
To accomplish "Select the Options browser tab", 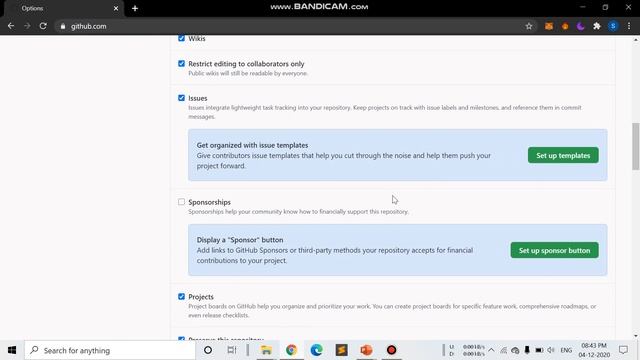I will tap(63, 8).
